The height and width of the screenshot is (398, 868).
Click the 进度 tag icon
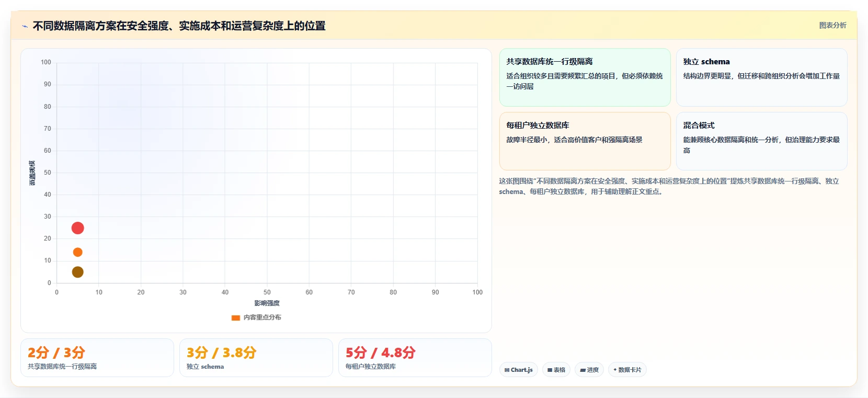pyautogui.click(x=583, y=370)
